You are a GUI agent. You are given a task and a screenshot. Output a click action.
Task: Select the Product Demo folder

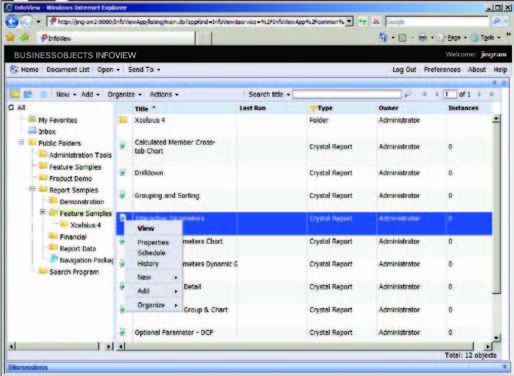[70, 178]
